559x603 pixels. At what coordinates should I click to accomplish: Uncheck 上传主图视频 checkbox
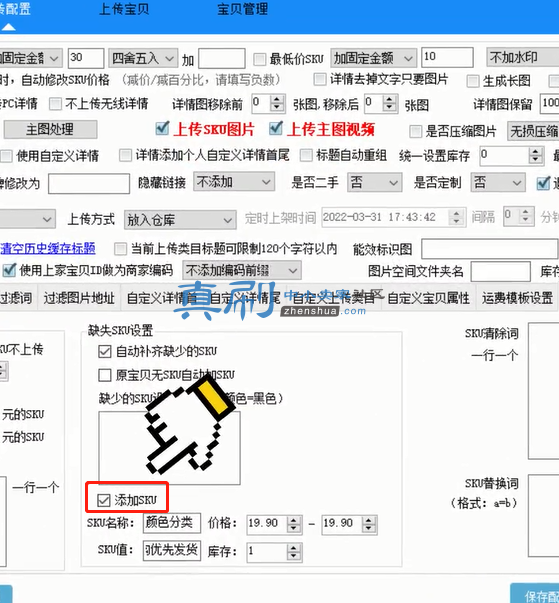coord(276,128)
